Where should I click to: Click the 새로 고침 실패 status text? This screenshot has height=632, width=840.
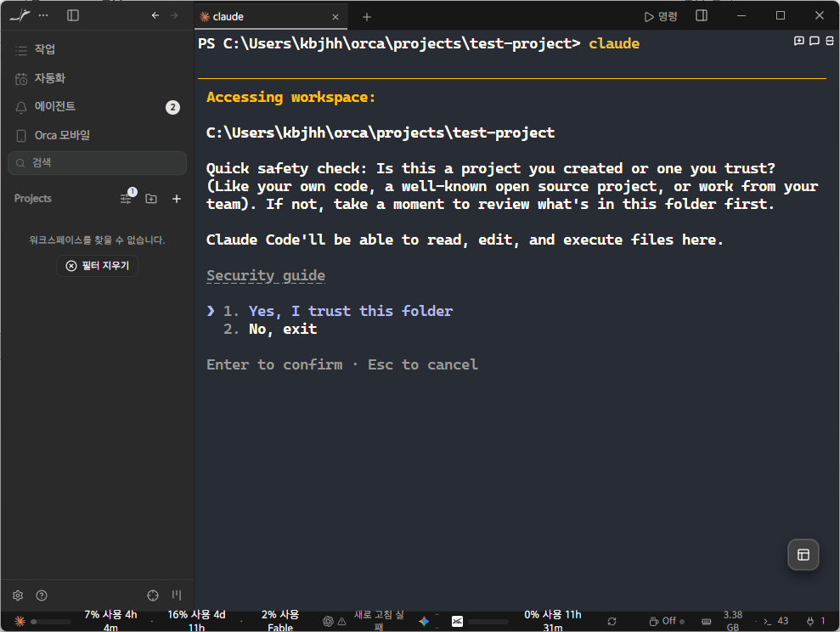pos(379,621)
